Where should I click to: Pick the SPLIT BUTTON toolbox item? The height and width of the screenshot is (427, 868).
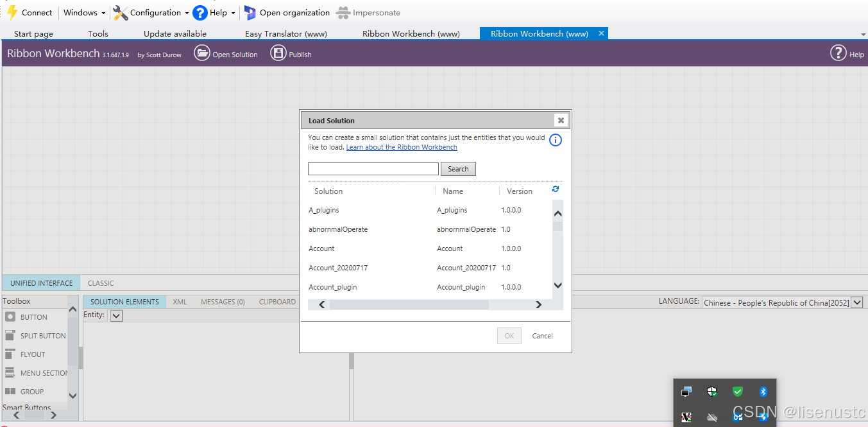[x=35, y=336]
